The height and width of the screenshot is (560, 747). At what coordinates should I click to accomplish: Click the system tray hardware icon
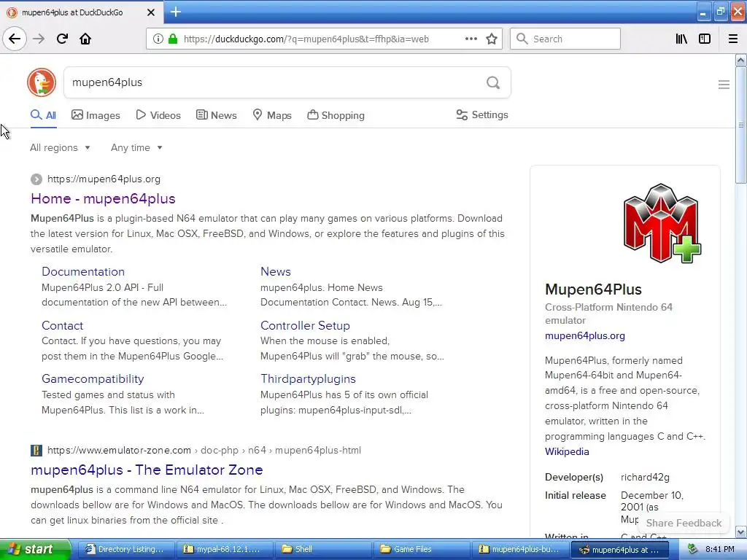pos(693,549)
